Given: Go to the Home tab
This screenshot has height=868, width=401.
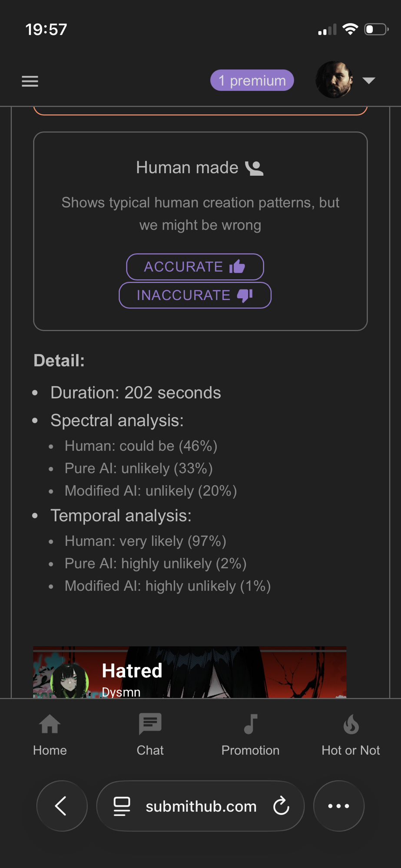Looking at the screenshot, I should click(x=50, y=734).
